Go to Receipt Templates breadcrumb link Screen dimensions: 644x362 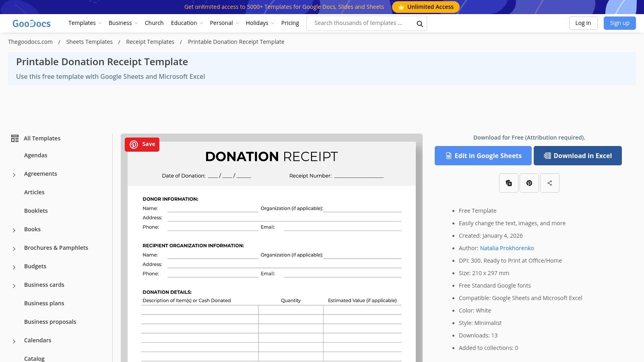click(150, 41)
